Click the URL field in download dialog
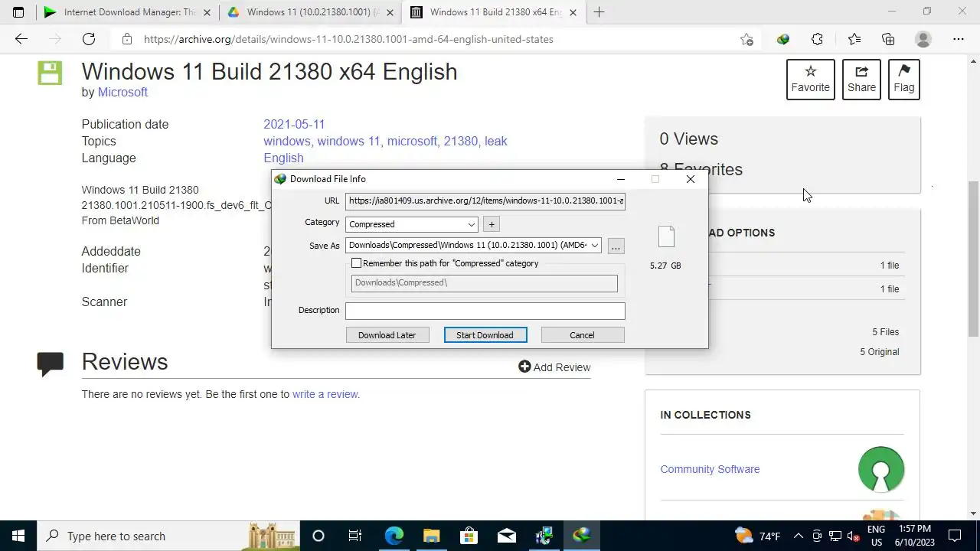The width and height of the screenshot is (980, 551). pyautogui.click(x=485, y=201)
